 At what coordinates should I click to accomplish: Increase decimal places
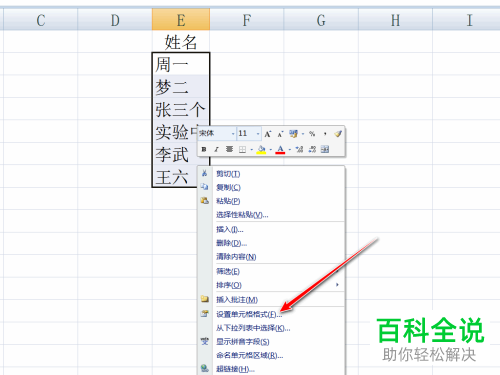pyautogui.click(x=299, y=149)
